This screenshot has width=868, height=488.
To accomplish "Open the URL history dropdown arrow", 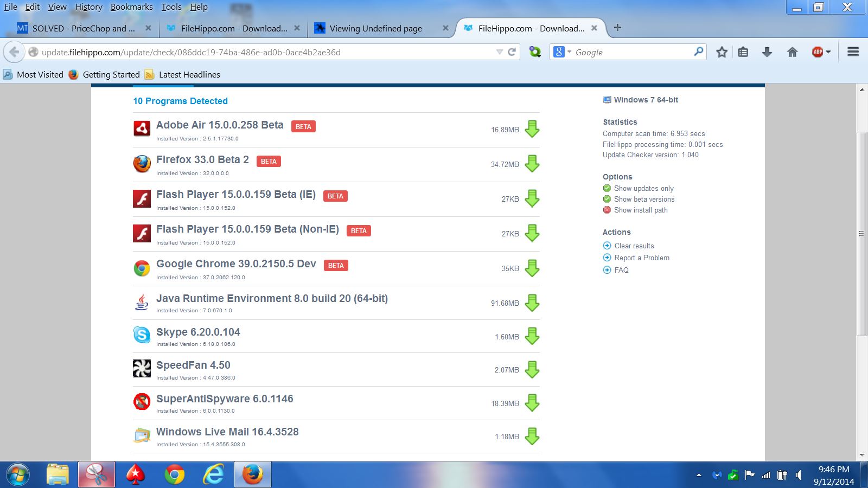I will pyautogui.click(x=499, y=52).
